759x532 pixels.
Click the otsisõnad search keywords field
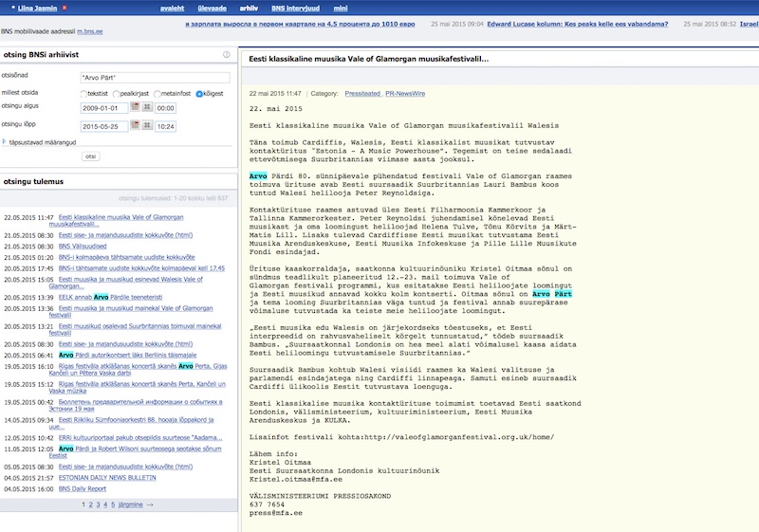(155, 78)
